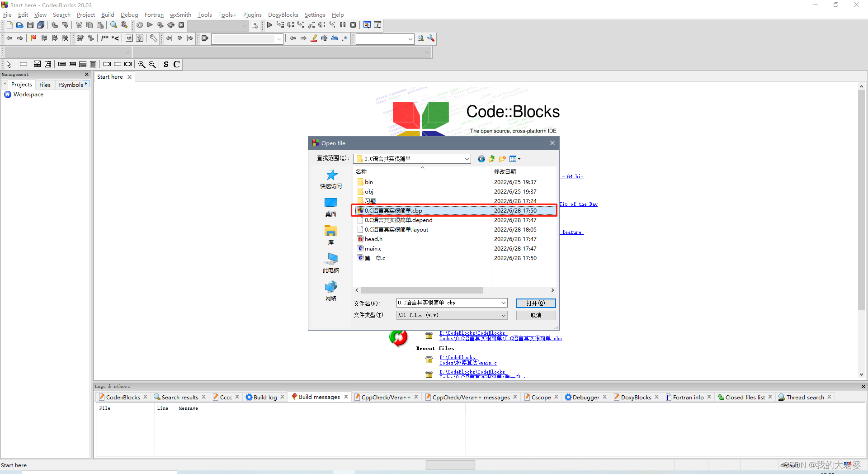Start the debugger from the debug toolbar
Screen dimensions: 868x474
(x=269, y=25)
